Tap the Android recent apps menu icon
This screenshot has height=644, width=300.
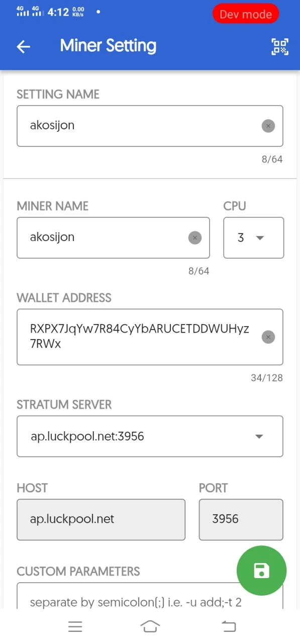pos(75,626)
